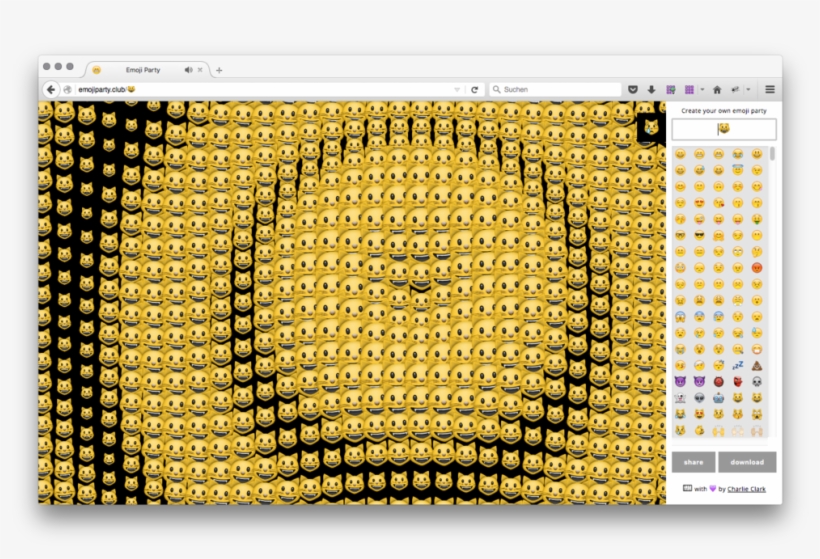Select the face screaming in fear emoji
This screenshot has width=820, height=559.
[680, 316]
